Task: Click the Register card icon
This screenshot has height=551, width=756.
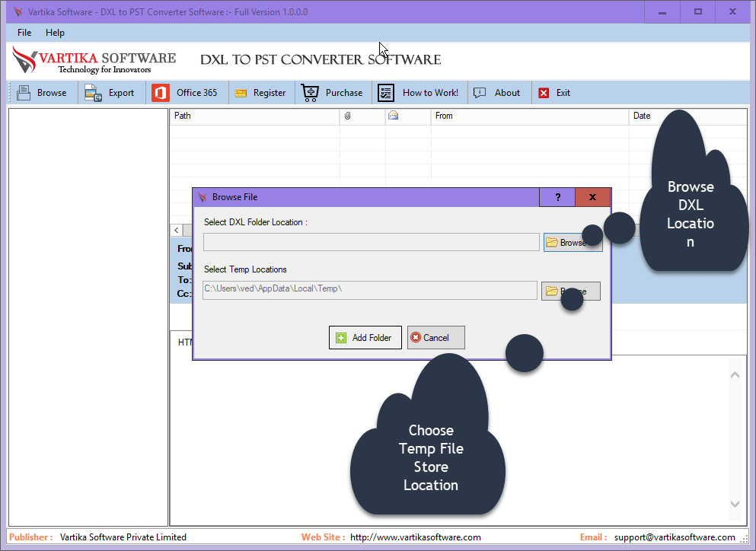Action: point(241,93)
